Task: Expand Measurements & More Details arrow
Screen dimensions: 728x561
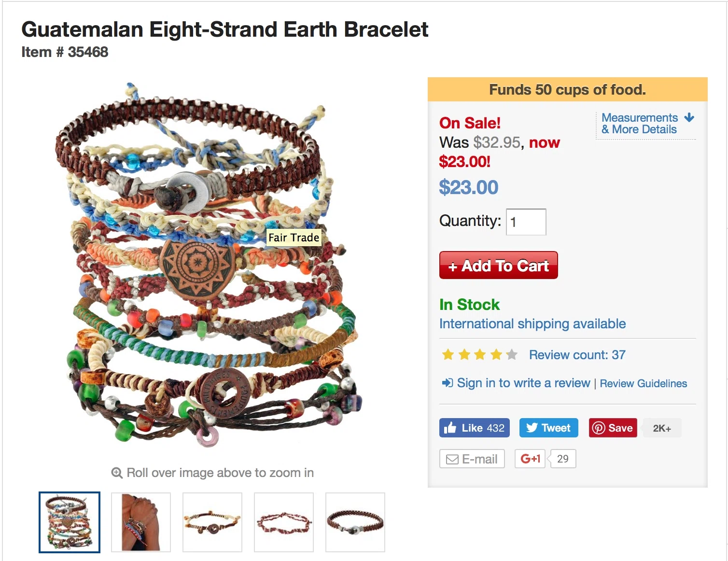Action: tap(689, 117)
